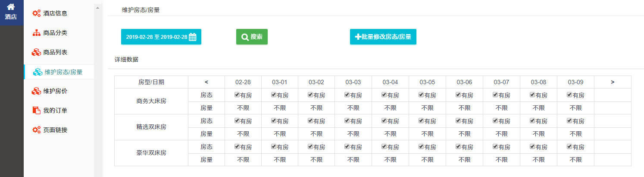Click the document icon beside 我的订单
This screenshot has width=644, height=177.
point(37,111)
